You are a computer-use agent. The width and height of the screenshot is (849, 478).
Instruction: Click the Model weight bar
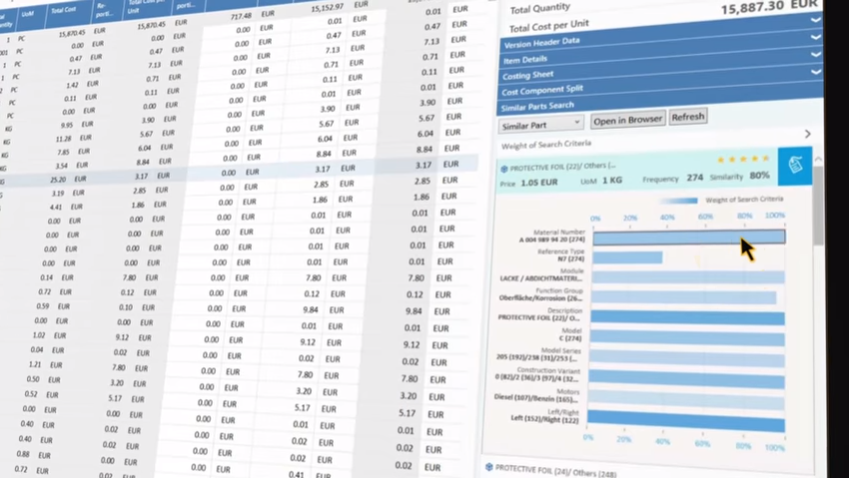pos(687,338)
